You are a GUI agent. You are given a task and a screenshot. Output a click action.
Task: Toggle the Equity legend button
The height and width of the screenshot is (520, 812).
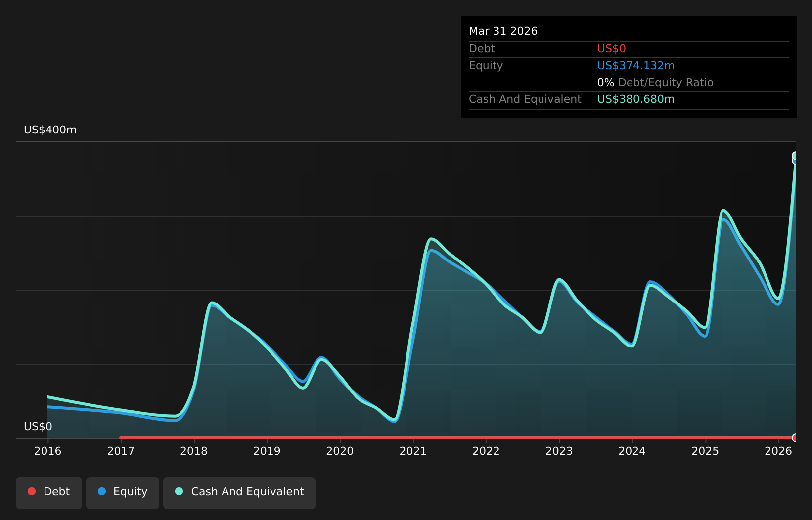[x=123, y=493]
